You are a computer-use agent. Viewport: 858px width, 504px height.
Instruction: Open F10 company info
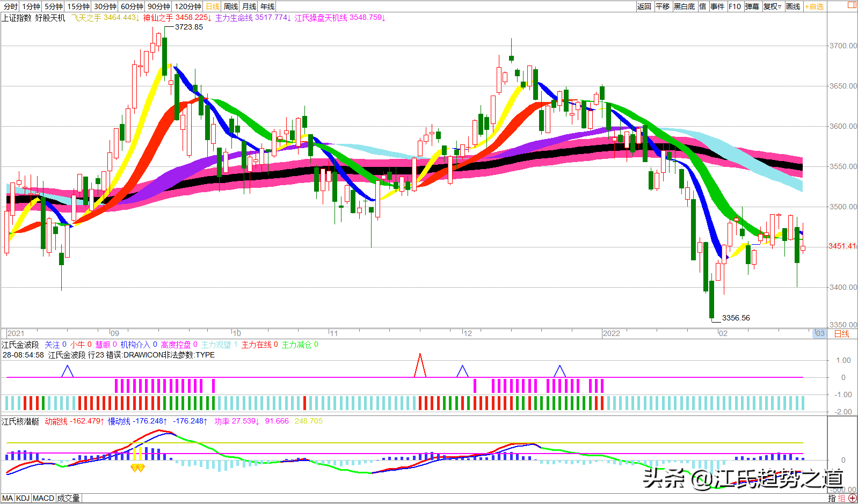click(735, 6)
